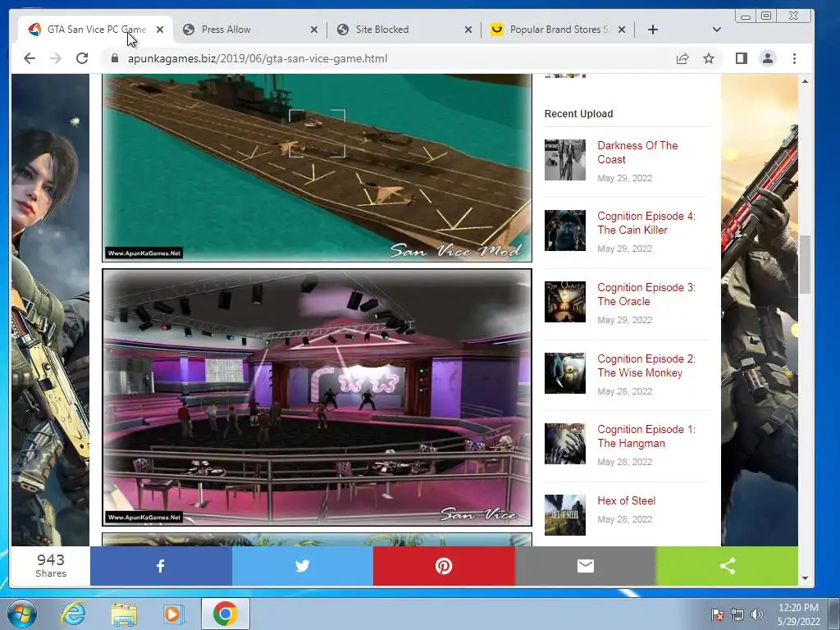
Task: Open Windows Explorer from taskbar
Action: (x=124, y=614)
